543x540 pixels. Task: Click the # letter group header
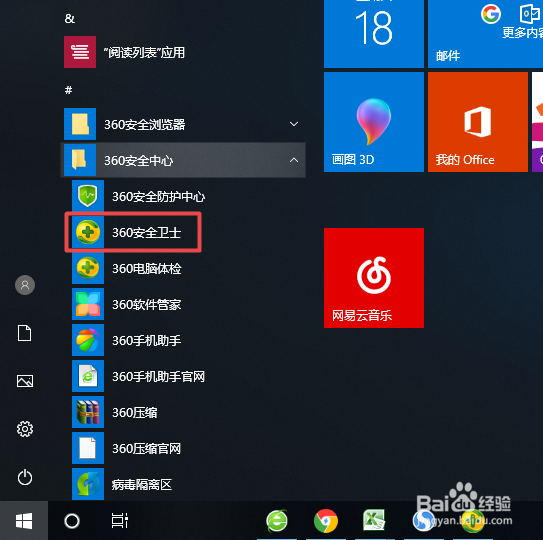[x=69, y=90]
